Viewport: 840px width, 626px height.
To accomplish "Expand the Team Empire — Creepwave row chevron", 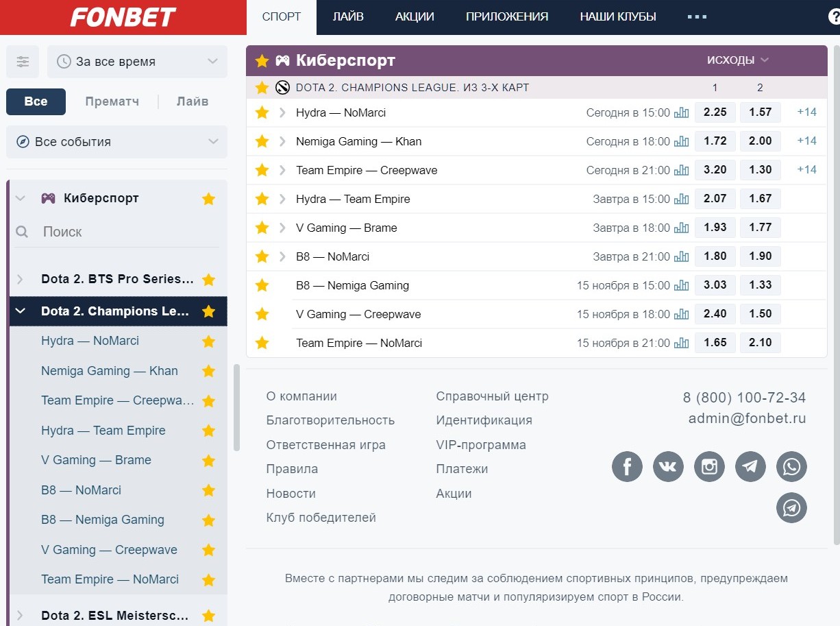I will 282,170.
